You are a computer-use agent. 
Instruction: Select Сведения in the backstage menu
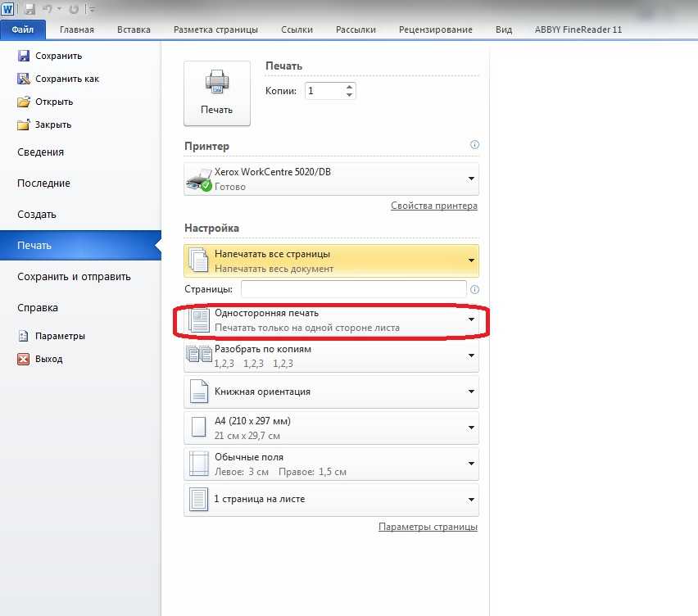tap(40, 152)
